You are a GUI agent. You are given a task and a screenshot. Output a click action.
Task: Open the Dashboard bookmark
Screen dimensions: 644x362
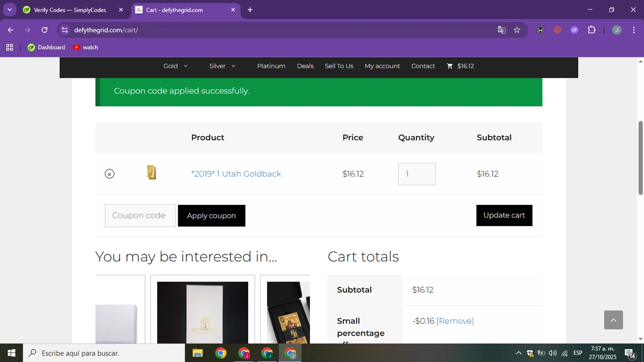(x=46, y=48)
